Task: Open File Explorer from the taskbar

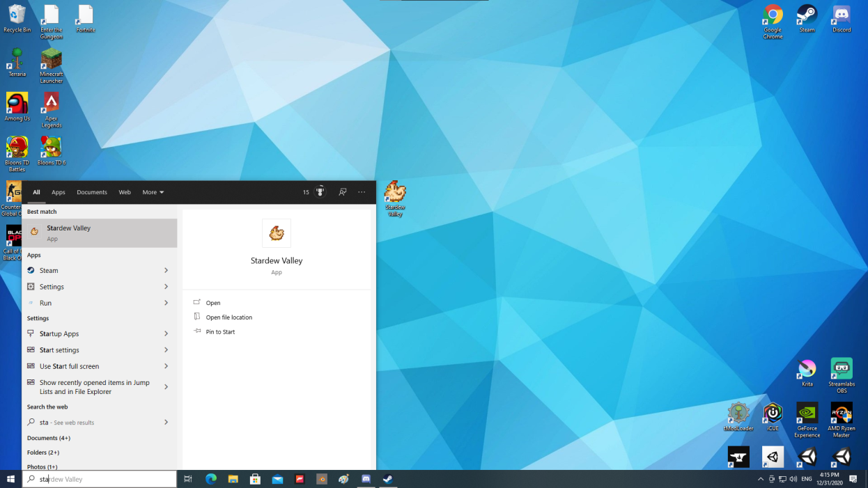Action: click(x=233, y=479)
